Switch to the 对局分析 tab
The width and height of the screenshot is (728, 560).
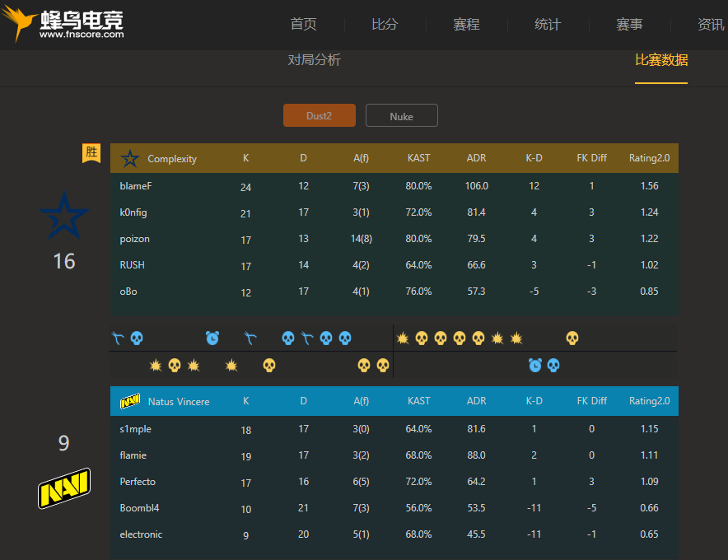click(315, 60)
